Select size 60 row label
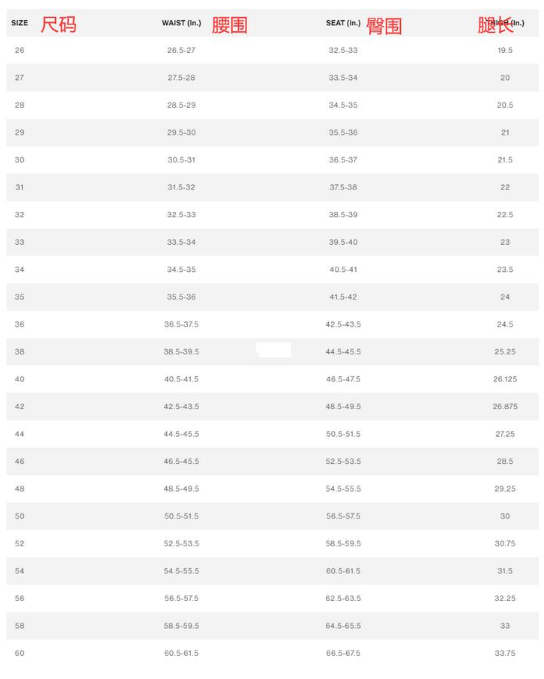This screenshot has height=679, width=544. coord(19,653)
